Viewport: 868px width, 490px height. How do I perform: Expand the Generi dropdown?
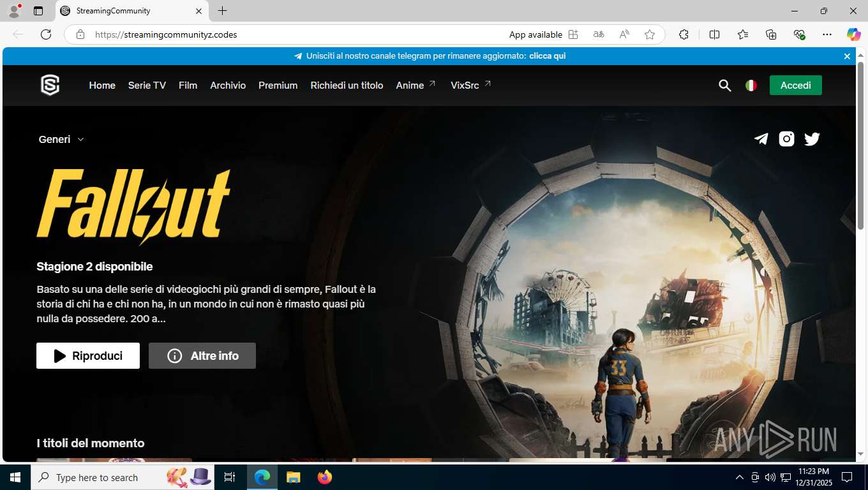(x=61, y=140)
